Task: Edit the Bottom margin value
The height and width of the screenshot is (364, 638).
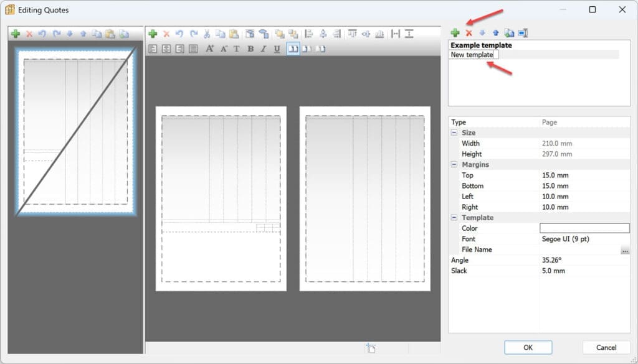Action: pos(584,185)
